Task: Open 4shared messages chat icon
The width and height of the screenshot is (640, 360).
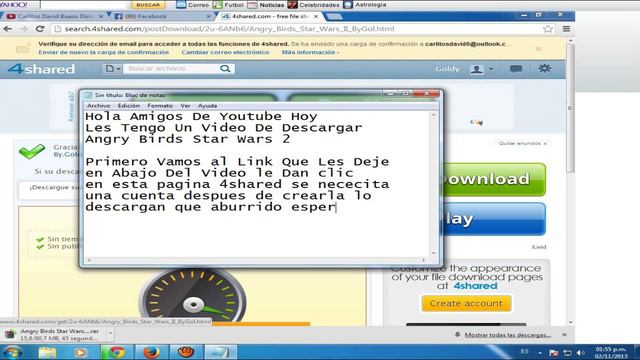Action: 516,69
